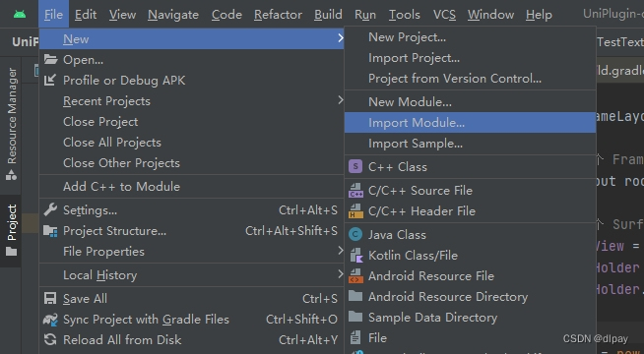The width and height of the screenshot is (644, 354).
Task: Click the Sync Project with Gradle icon
Action: pos(50,320)
